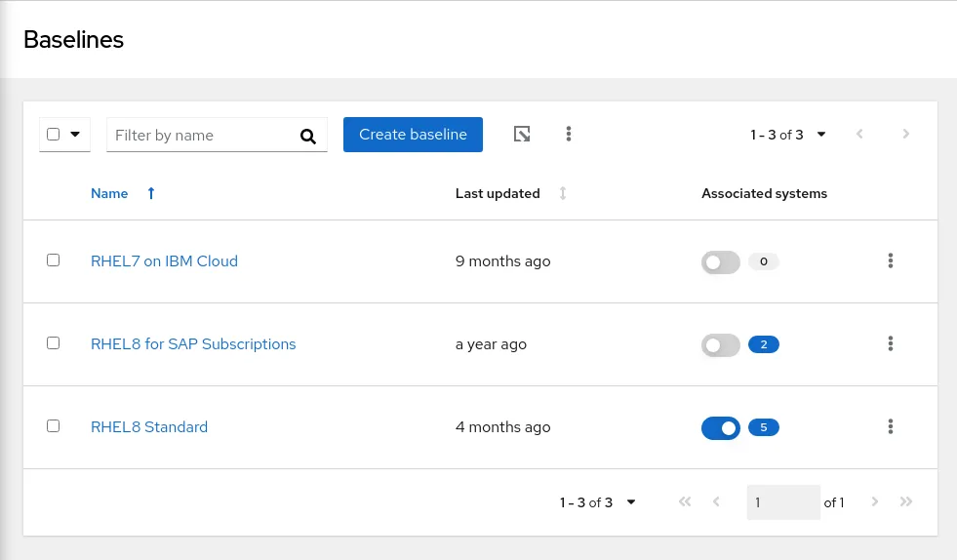Click the page number field in bottom pagination
Image resolution: width=957 pixels, height=560 pixels.
click(782, 502)
